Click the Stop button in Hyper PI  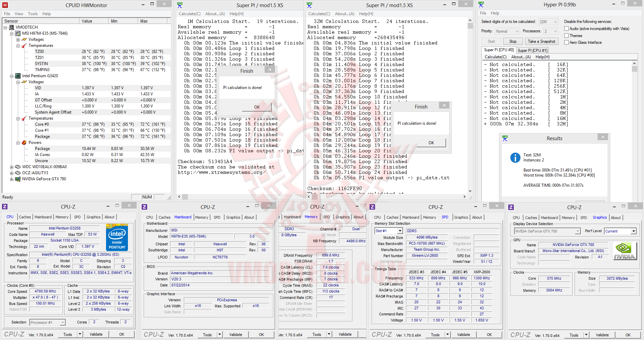[x=513, y=41]
